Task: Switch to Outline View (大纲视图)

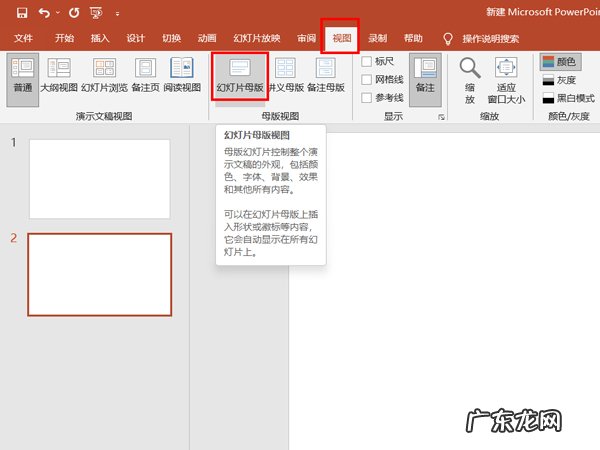Action: [59, 75]
